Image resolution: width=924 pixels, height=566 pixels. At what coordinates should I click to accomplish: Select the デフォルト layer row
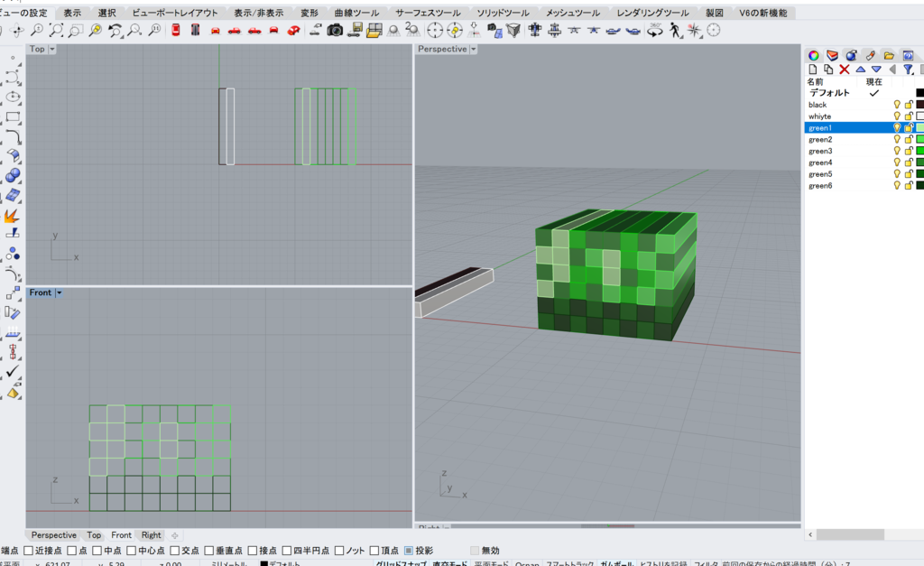tap(864, 93)
